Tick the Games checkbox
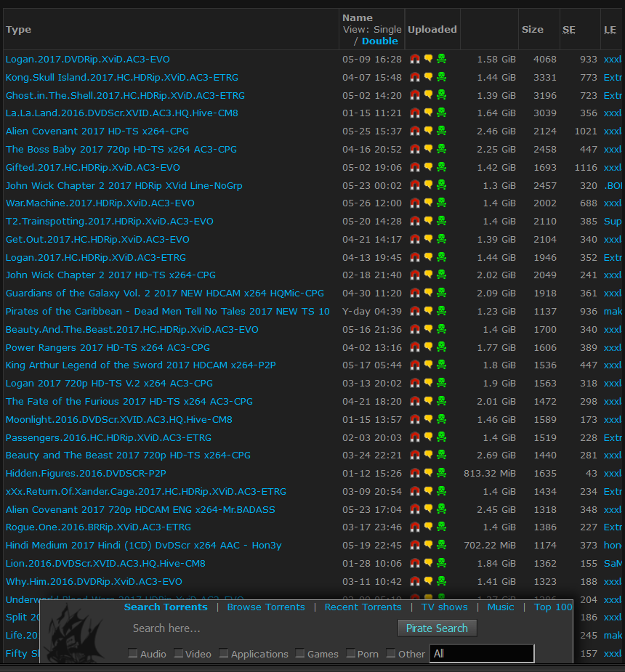The height and width of the screenshot is (672, 625). (300, 654)
